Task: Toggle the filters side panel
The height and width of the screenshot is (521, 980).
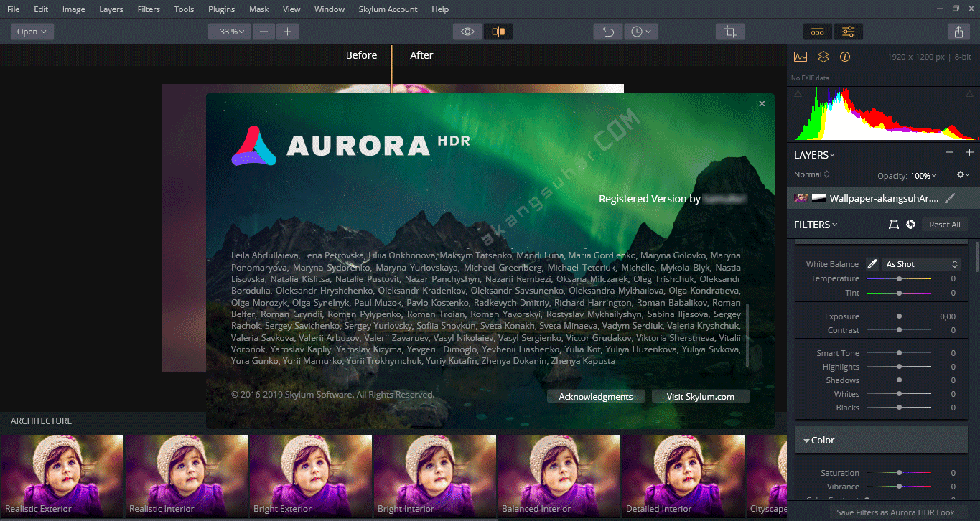Action: pos(848,32)
